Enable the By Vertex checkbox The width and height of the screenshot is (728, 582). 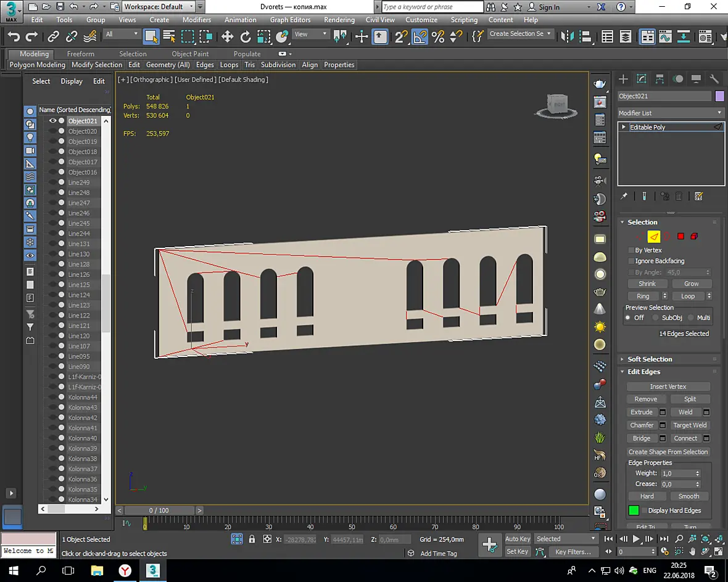(631, 250)
